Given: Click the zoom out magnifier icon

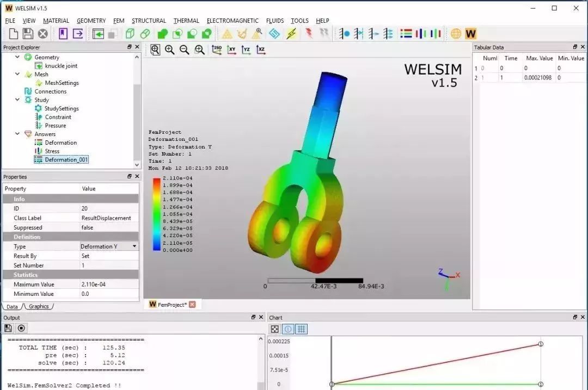Looking at the screenshot, I should tap(184, 49).
